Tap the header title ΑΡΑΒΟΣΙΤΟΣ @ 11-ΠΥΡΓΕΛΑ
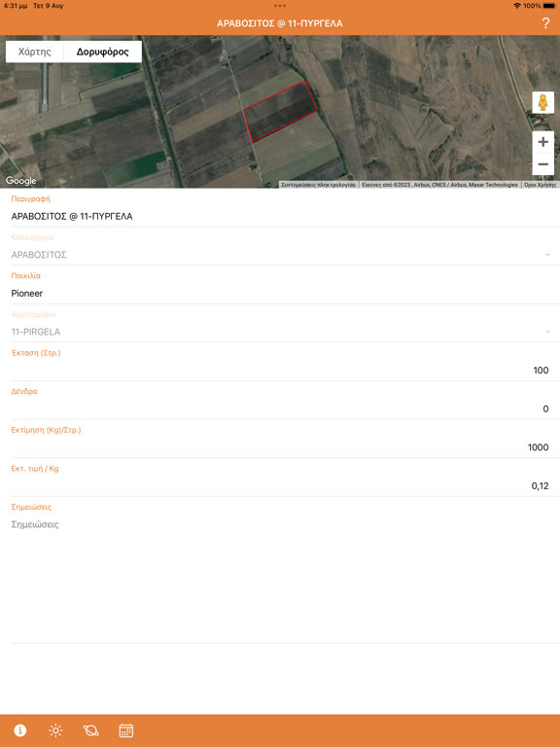This screenshot has height=747, width=560. point(280,23)
